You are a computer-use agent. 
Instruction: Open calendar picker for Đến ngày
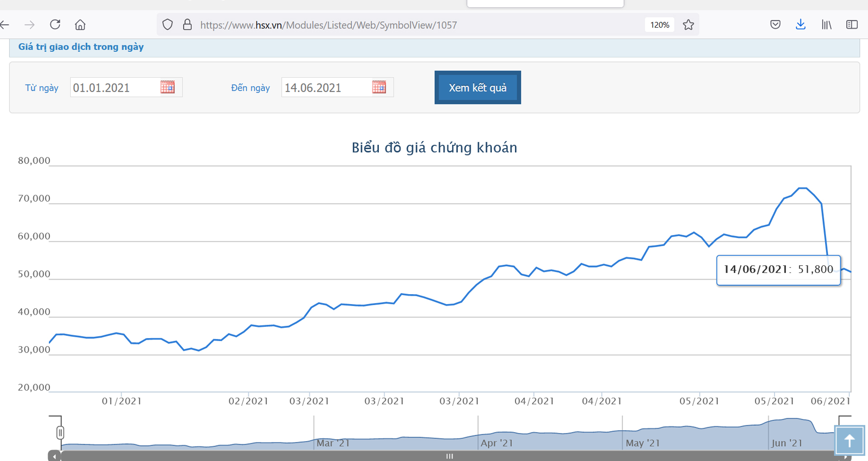[379, 87]
